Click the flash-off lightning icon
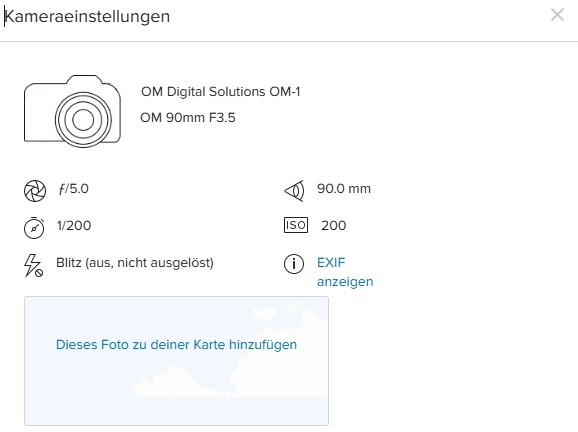The height and width of the screenshot is (432, 578). pos(34,265)
